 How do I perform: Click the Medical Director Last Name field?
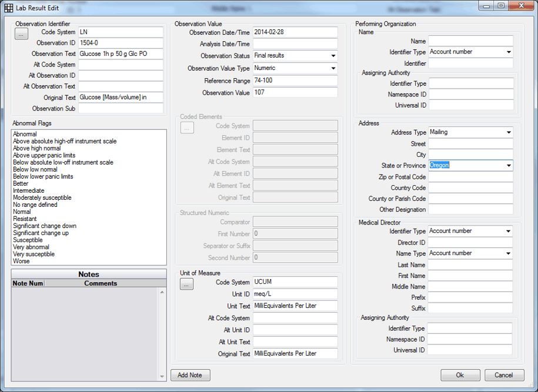coord(470,265)
